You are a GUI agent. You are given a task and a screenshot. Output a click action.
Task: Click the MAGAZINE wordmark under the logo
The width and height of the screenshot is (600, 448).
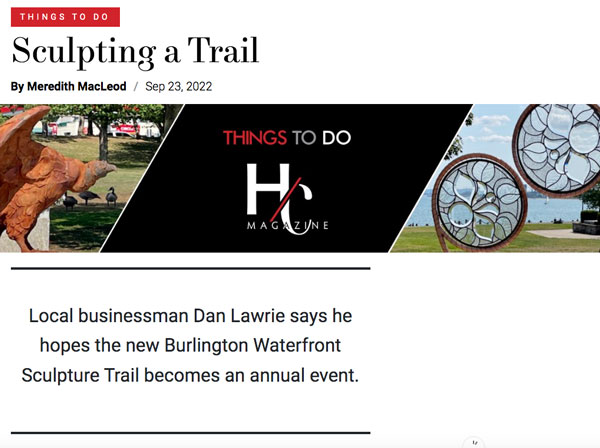click(x=287, y=226)
